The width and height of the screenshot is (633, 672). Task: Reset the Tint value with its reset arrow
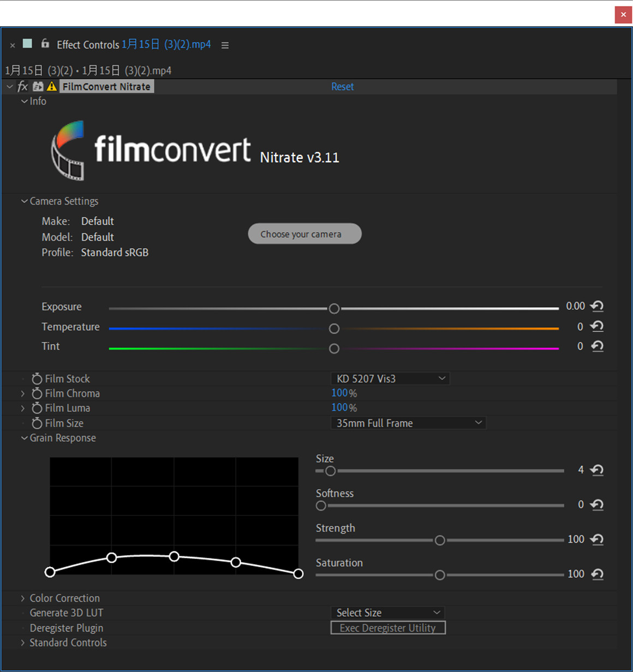(596, 346)
